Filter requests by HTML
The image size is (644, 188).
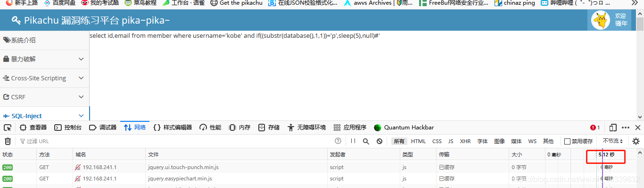[418, 141]
